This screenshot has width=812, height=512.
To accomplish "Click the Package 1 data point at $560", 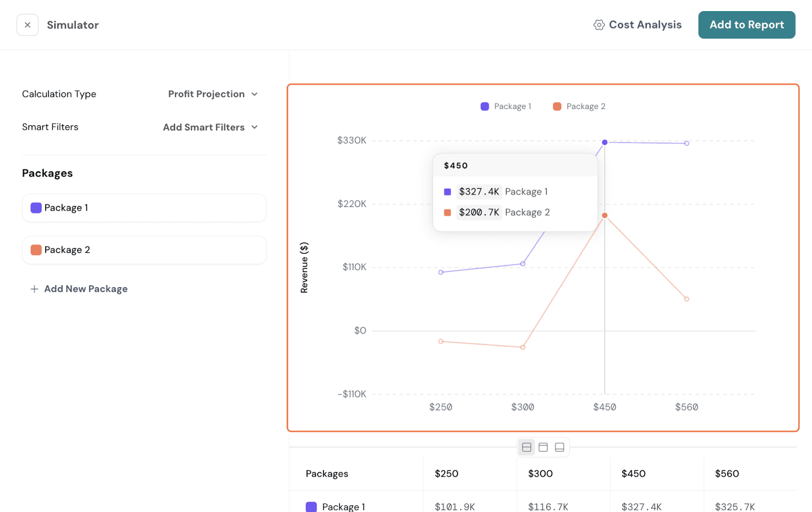I will (x=686, y=143).
